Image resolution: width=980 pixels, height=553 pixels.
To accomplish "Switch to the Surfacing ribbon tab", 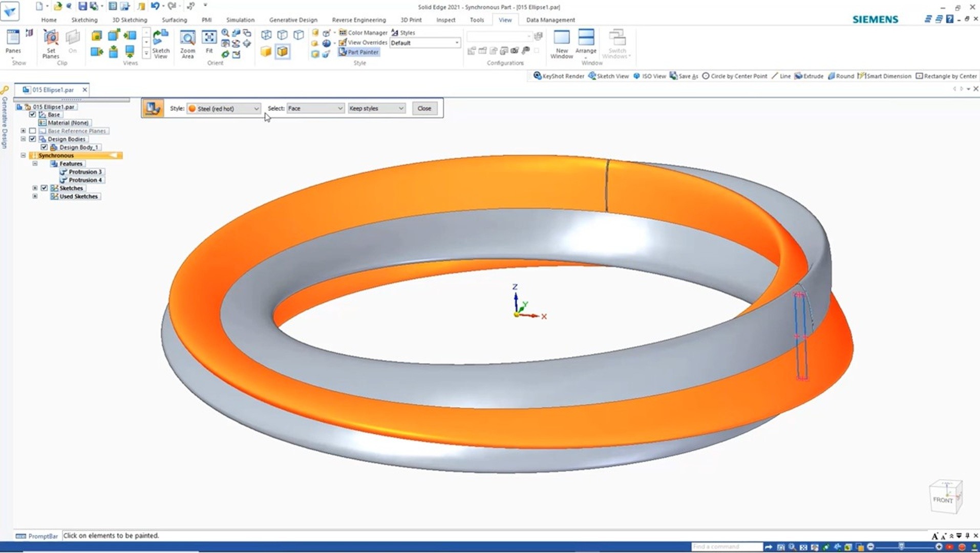I will point(174,20).
